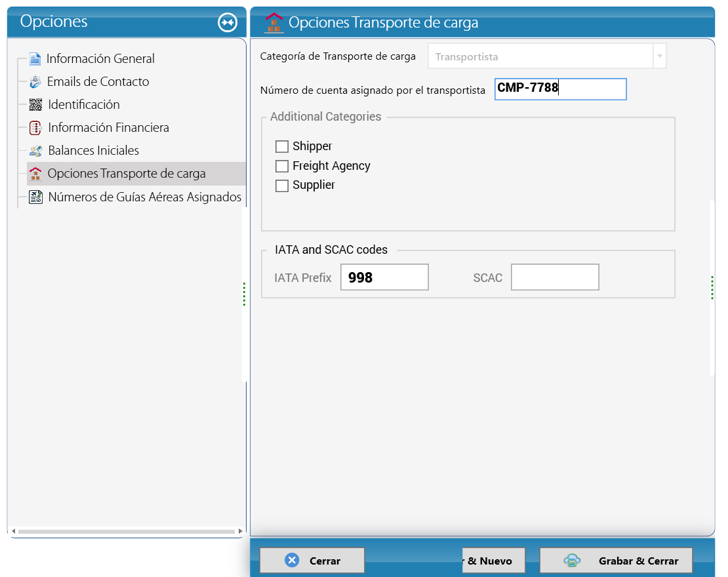728x577 pixels.
Task: Click the Cerrar button
Action: tap(312, 561)
